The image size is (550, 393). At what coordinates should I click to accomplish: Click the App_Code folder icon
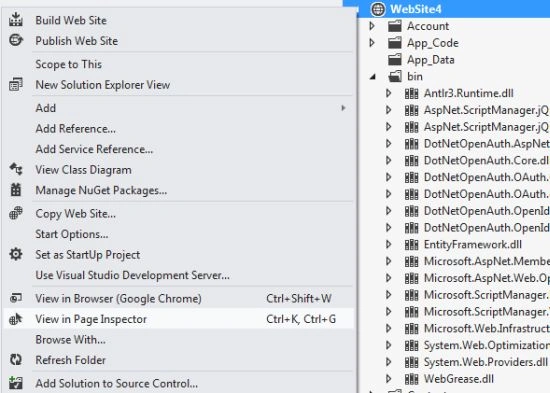[395, 43]
